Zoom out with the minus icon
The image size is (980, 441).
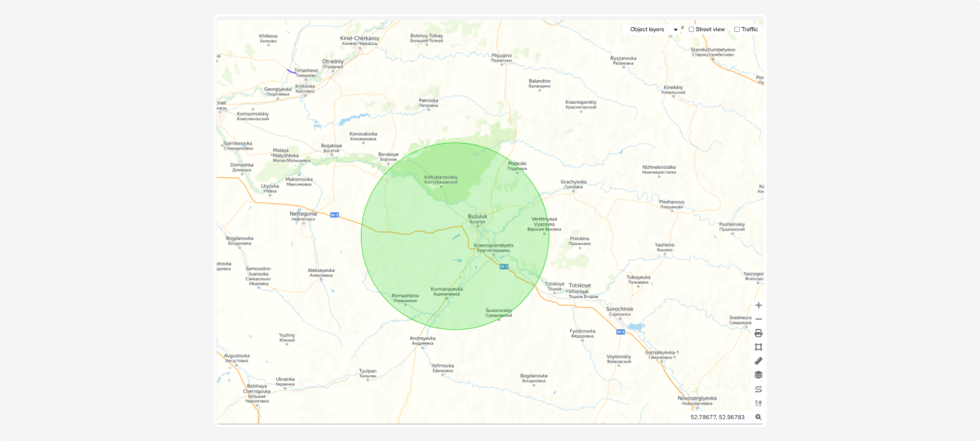coord(758,319)
